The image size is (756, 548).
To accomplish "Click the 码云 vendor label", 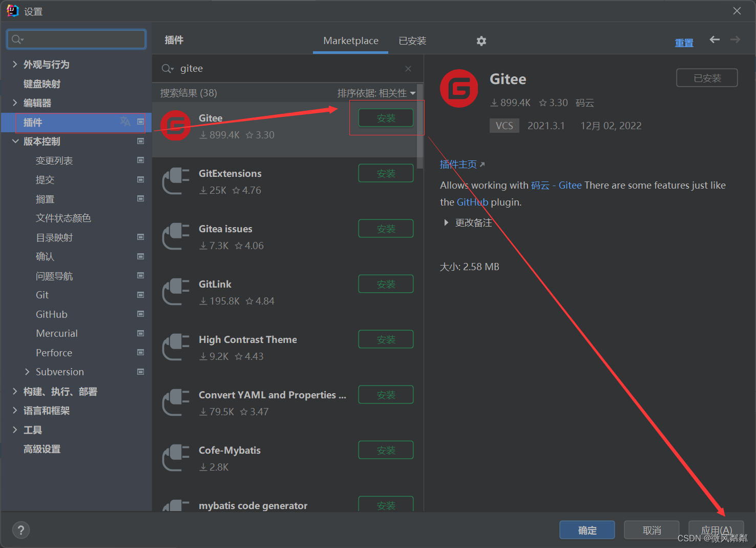I will coord(585,103).
